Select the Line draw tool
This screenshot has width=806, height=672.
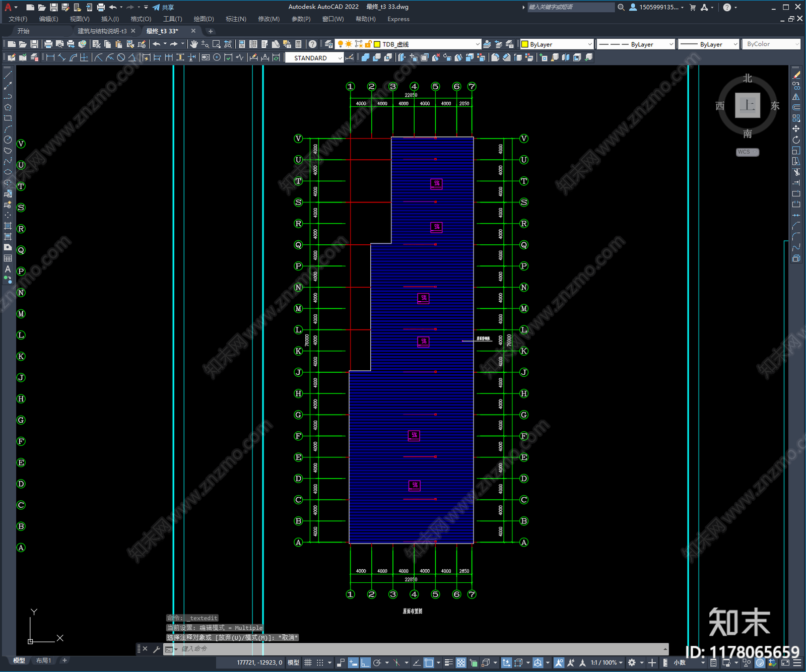pos(8,75)
